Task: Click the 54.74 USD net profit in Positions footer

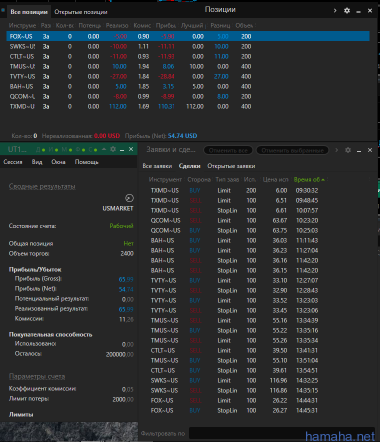Action: [x=182, y=136]
